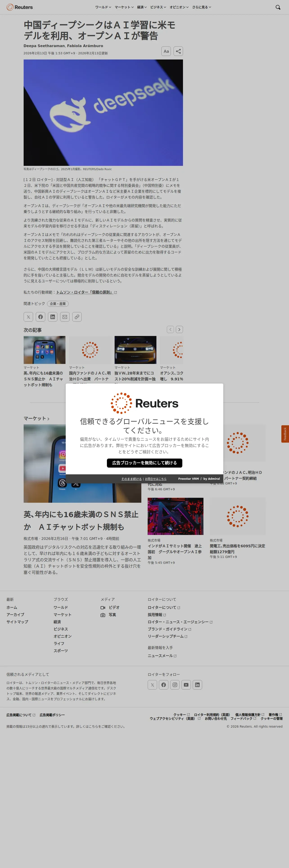289x868 pixels.
Task: Click the そのまま続ける link in the popup
Action: [x=131, y=479]
